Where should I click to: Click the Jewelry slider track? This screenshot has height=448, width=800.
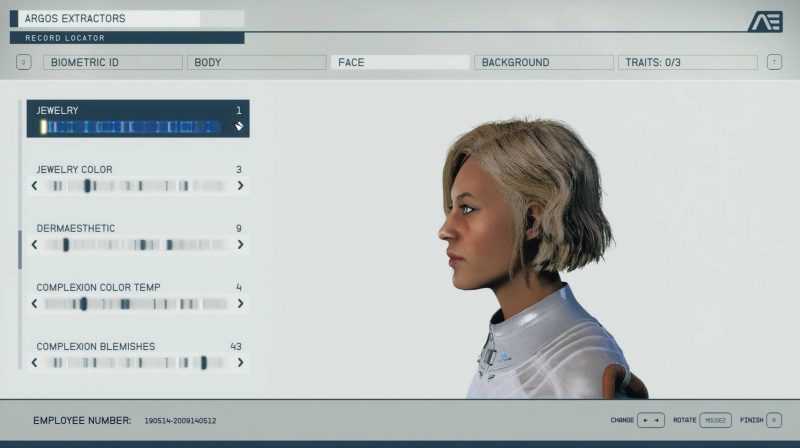tap(132, 127)
